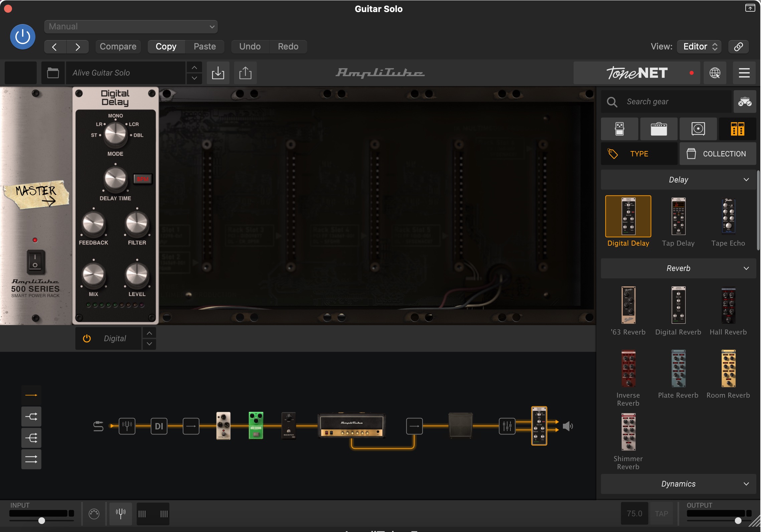Click the DI block in signal chain
The image size is (761, 532).
(x=159, y=426)
